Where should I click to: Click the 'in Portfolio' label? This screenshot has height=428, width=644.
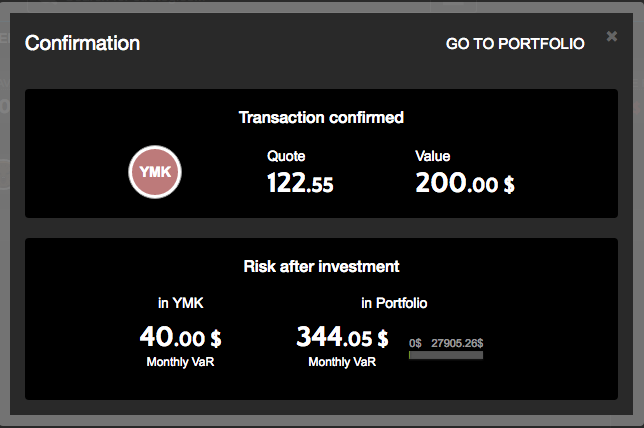(394, 302)
